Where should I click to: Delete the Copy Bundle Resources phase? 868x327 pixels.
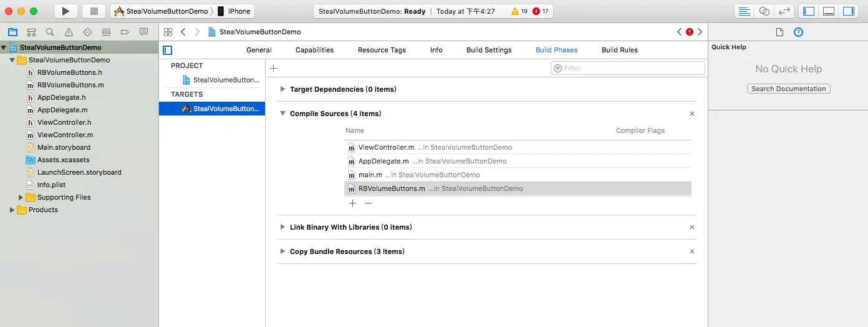tap(692, 251)
